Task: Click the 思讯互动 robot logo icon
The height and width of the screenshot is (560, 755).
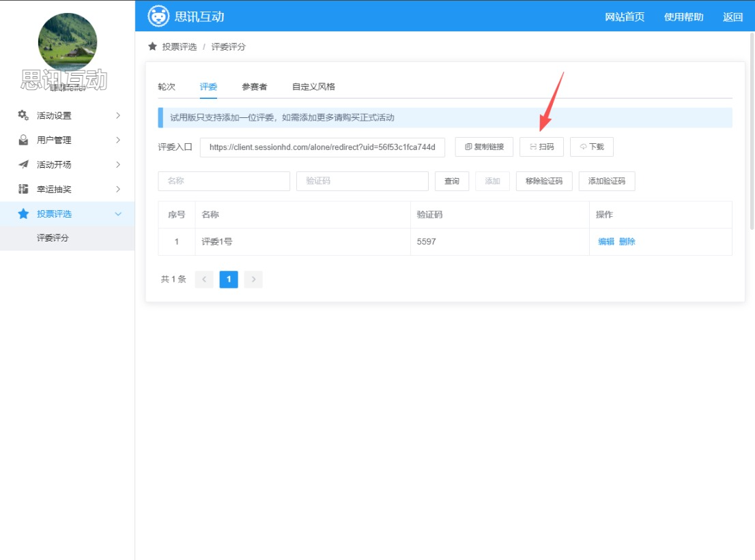Action: (158, 16)
